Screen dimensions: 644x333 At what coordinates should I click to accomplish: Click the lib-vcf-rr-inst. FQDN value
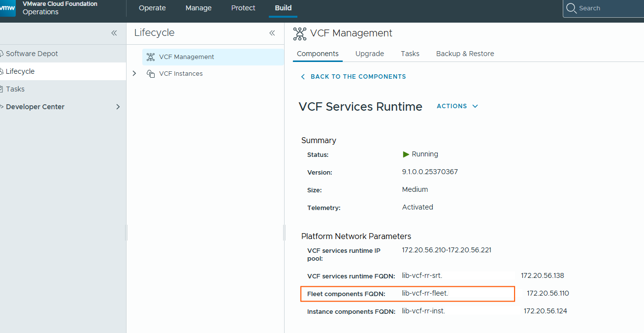pyautogui.click(x=423, y=311)
